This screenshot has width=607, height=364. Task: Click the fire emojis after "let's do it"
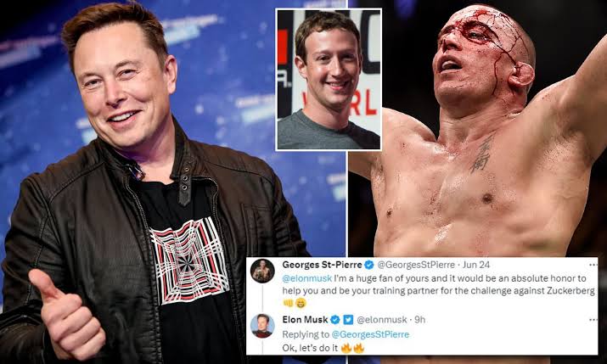352,348
